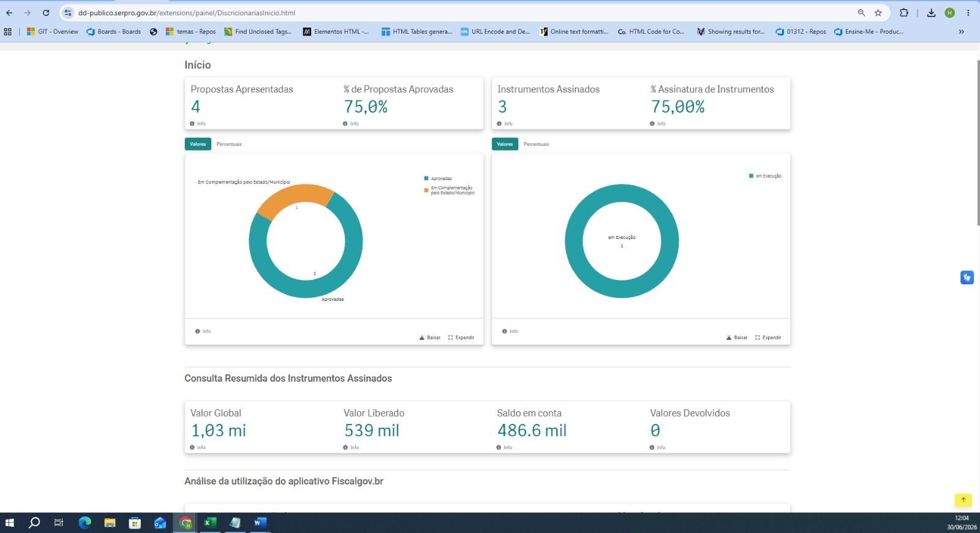Expand the proposals donut chart
Viewport: 980px width, 533px height.
coord(461,338)
